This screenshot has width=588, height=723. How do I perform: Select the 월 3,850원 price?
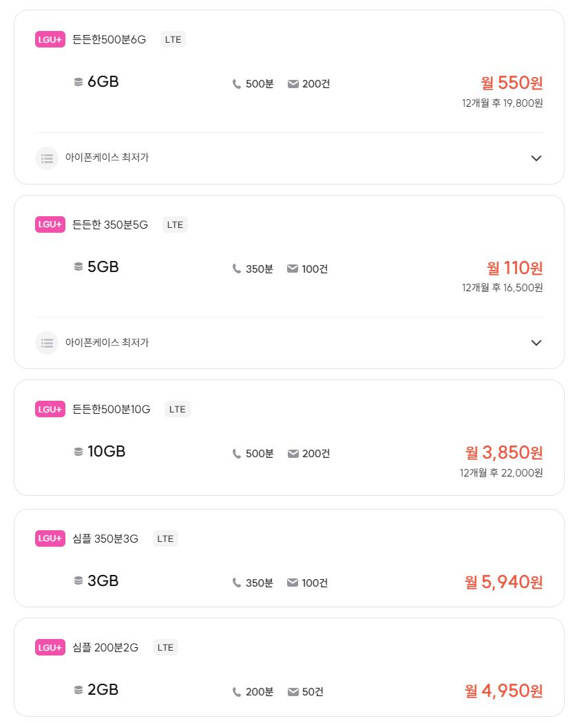pyautogui.click(x=504, y=452)
